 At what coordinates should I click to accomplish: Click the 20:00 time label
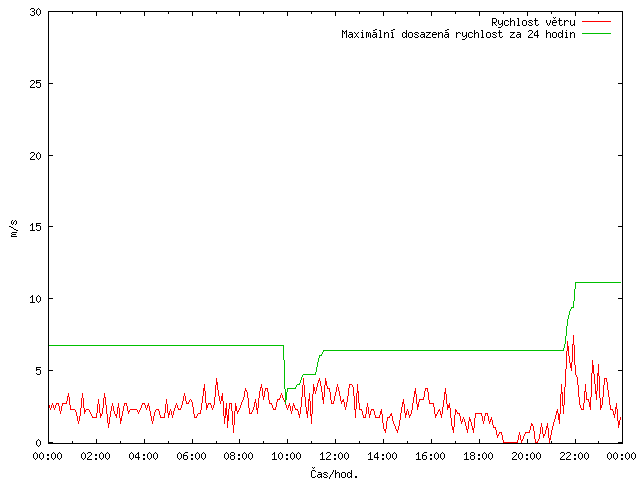526,456
